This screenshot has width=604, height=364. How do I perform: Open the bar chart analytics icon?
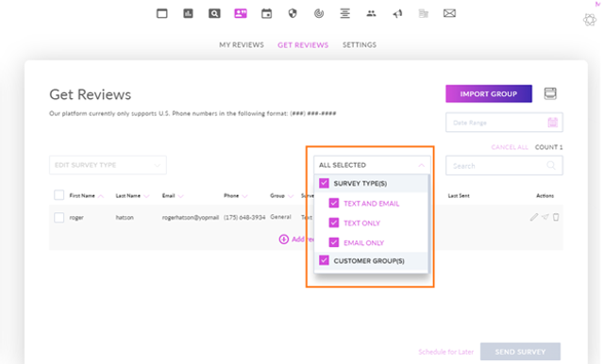188,14
